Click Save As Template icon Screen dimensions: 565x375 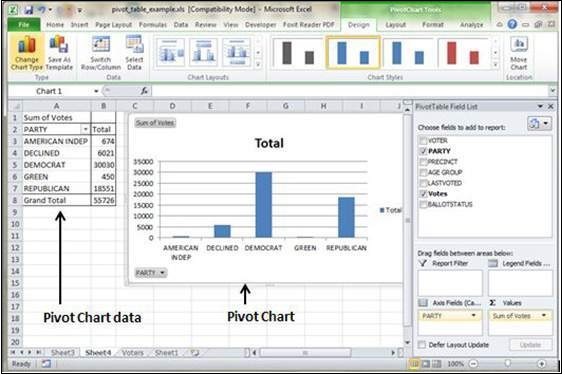(x=59, y=53)
